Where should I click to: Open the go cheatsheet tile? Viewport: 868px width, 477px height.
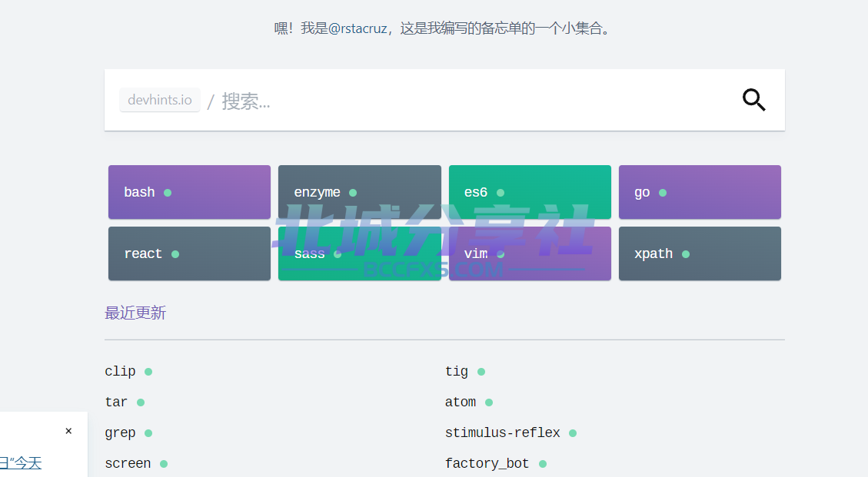coord(700,192)
